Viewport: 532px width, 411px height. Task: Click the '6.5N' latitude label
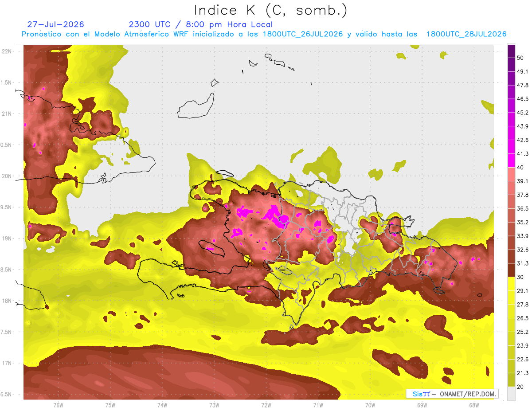pyautogui.click(x=6, y=395)
